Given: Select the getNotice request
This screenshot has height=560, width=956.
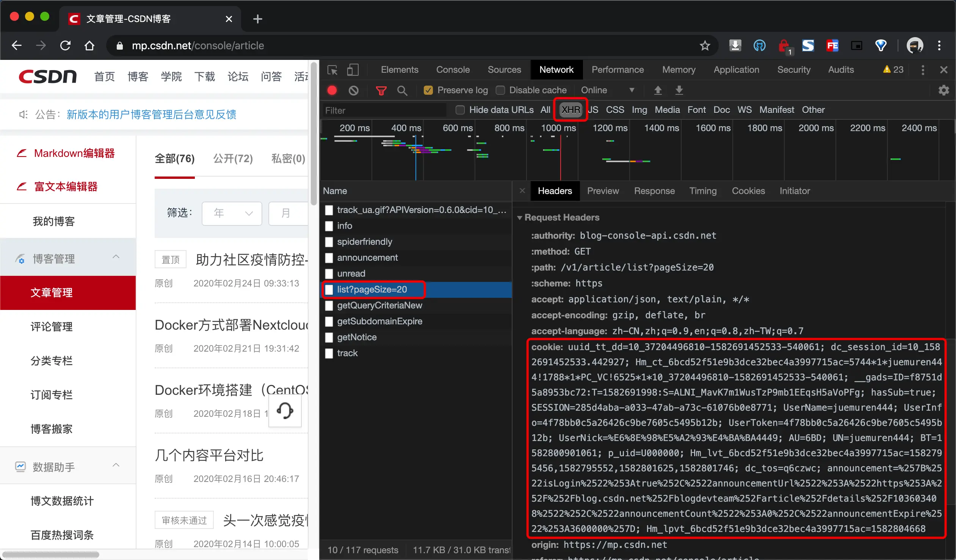Looking at the screenshot, I should click(x=357, y=337).
